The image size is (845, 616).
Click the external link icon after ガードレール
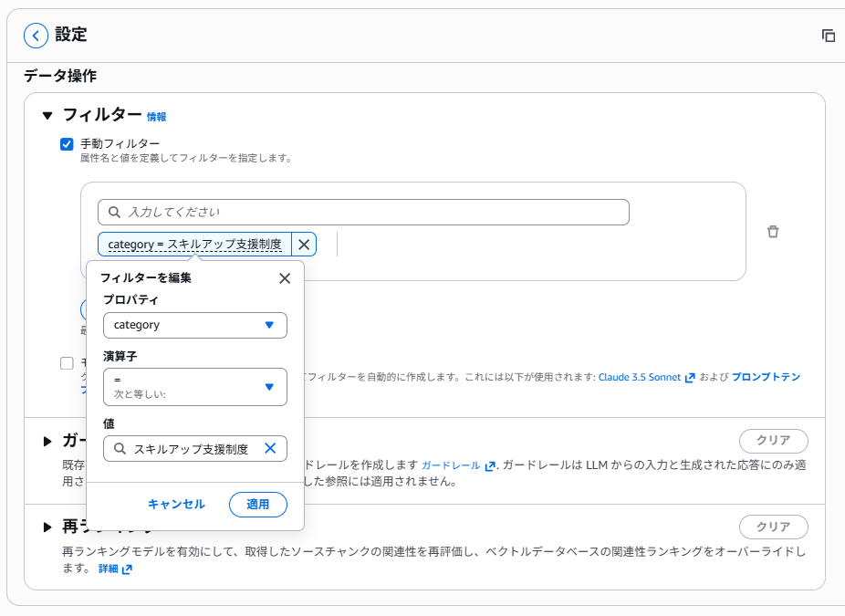[489, 466]
